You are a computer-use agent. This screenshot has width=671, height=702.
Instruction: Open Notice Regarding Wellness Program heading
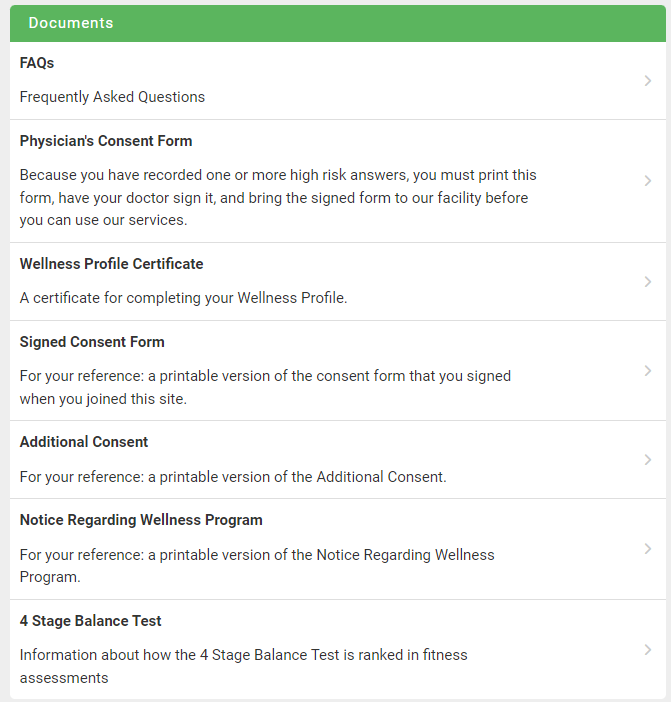(141, 520)
